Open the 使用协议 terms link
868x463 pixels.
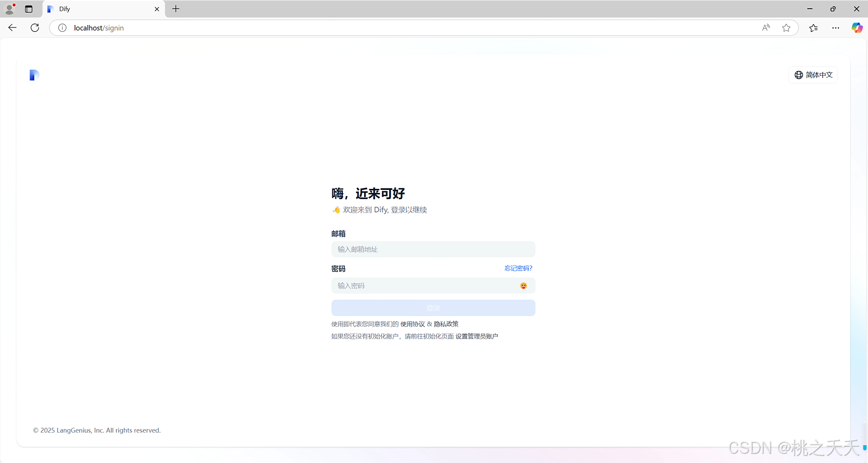(413, 324)
